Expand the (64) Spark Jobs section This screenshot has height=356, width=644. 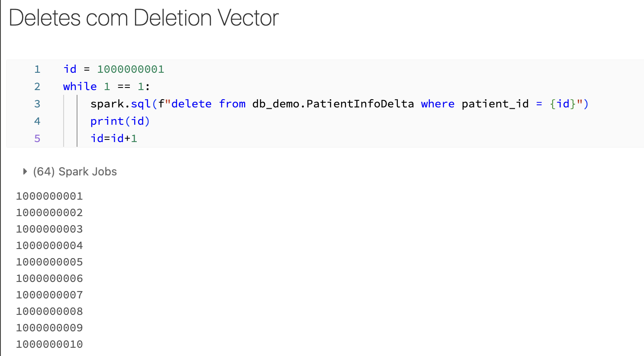coord(70,172)
